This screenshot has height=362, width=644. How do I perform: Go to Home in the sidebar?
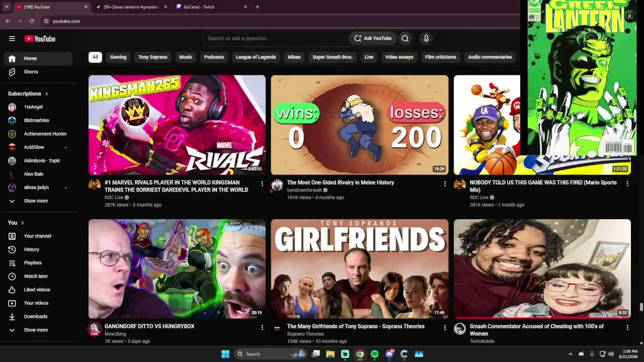click(38, 58)
